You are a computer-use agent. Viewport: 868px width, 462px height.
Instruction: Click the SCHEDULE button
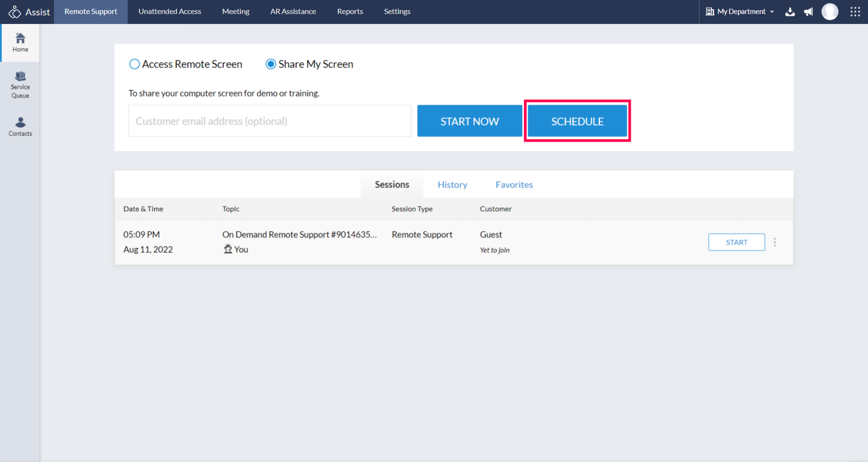tap(577, 121)
